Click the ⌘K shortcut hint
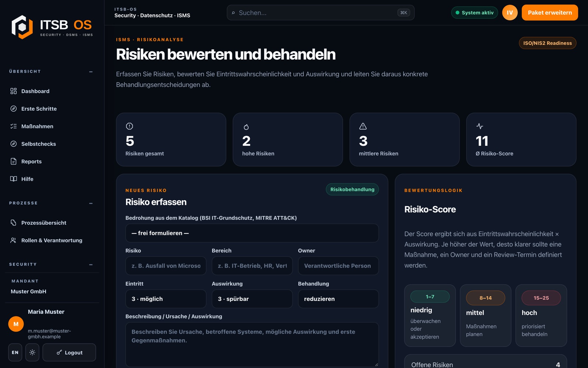The image size is (588, 368). click(x=404, y=13)
